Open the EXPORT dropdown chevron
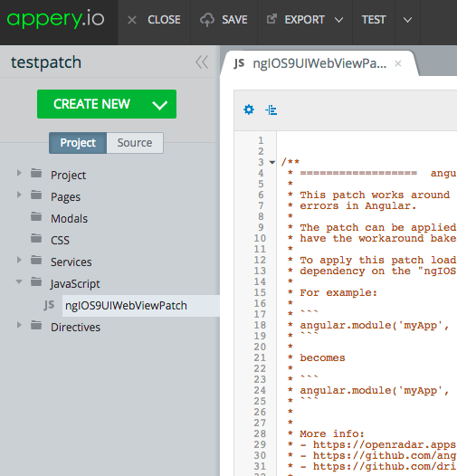The image size is (457, 476). pyautogui.click(x=338, y=20)
